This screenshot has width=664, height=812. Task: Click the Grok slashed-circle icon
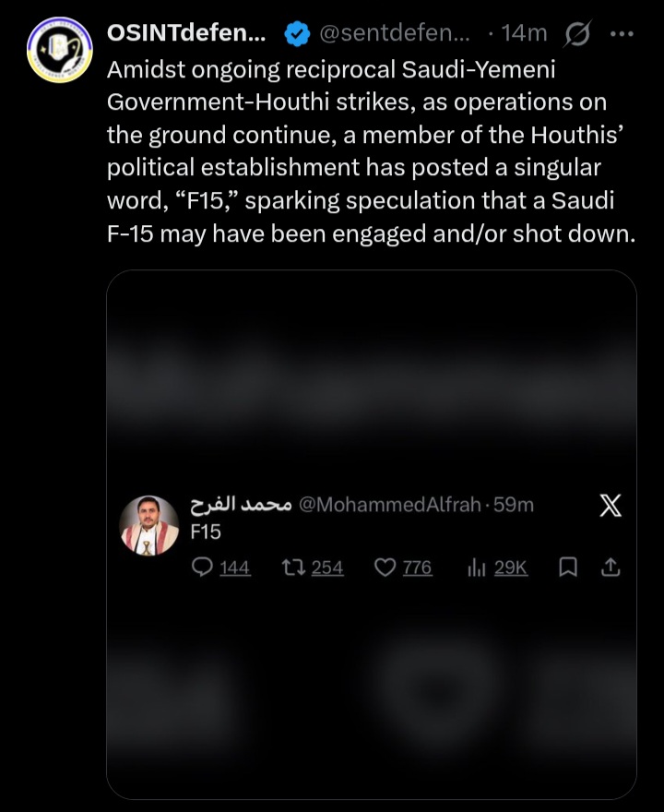click(x=577, y=34)
